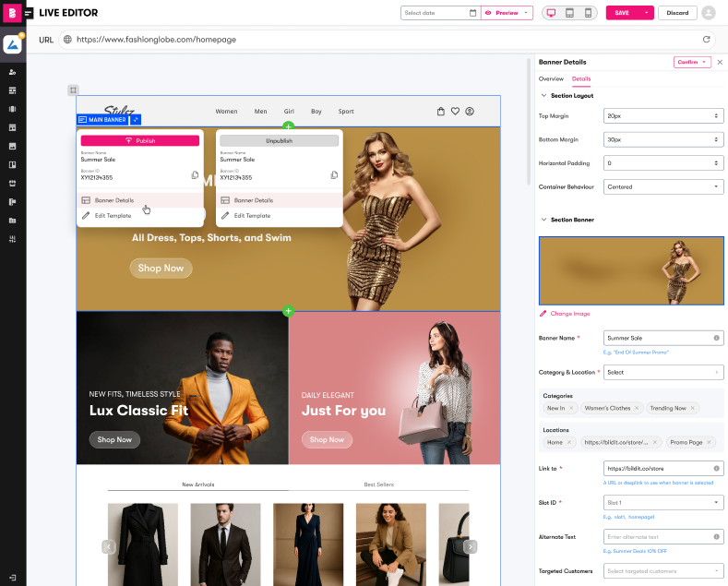This screenshot has height=586, width=728.
Task: Open the calendar date picker icon
Action: click(x=472, y=13)
